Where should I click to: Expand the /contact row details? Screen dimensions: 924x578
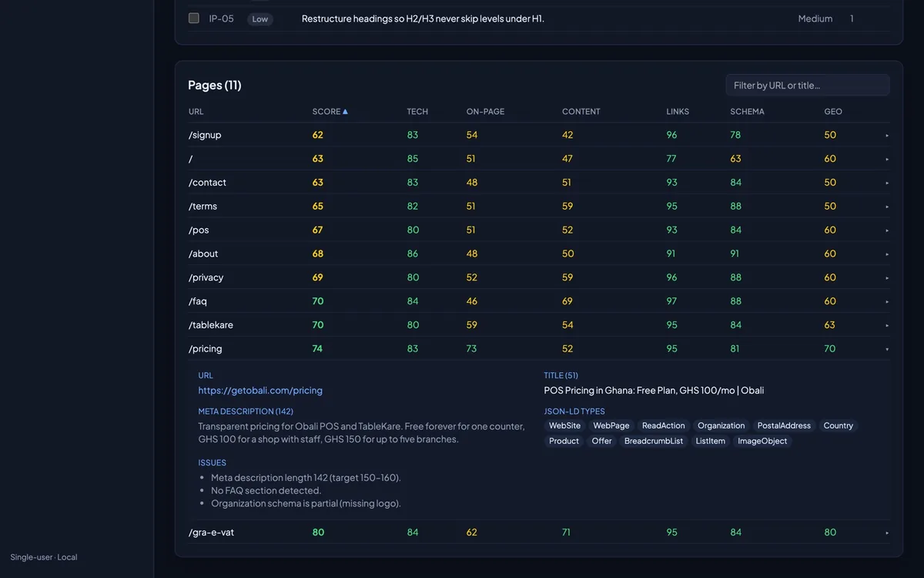887,183
